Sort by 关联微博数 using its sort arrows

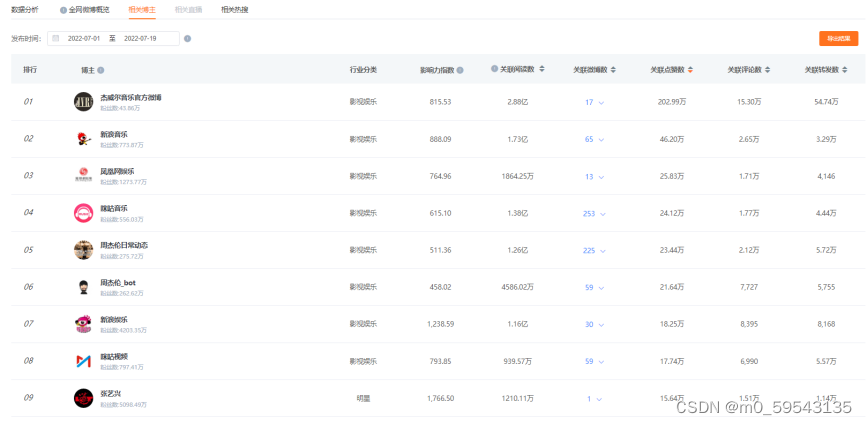613,70
